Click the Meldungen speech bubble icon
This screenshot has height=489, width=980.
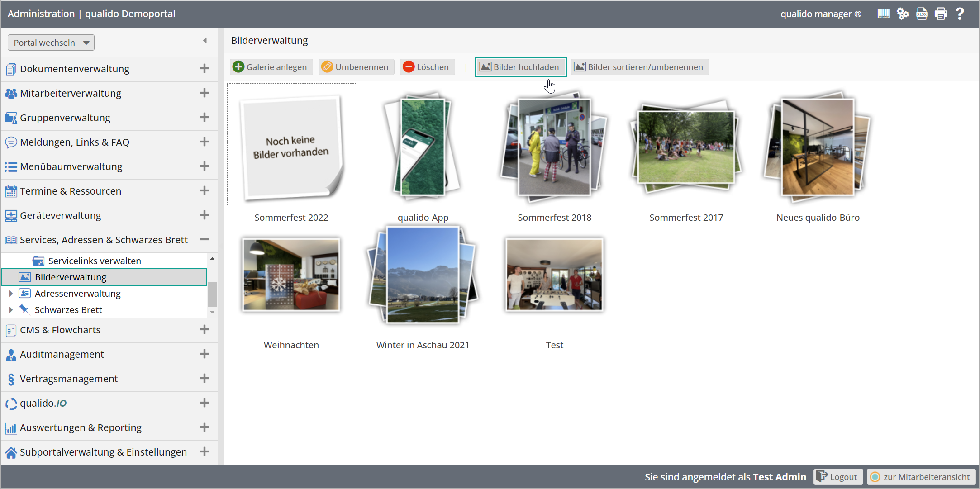[11, 142]
